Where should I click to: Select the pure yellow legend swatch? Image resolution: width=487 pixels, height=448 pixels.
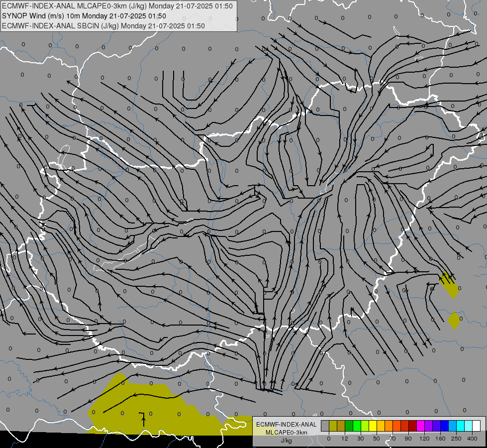373,426
